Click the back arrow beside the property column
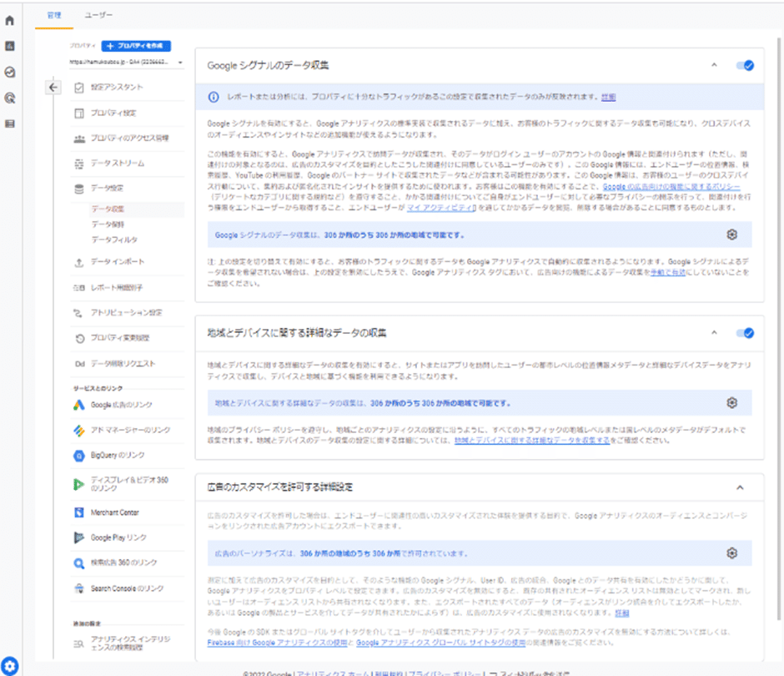Image resolution: width=784 pixels, height=676 pixels. (53, 87)
